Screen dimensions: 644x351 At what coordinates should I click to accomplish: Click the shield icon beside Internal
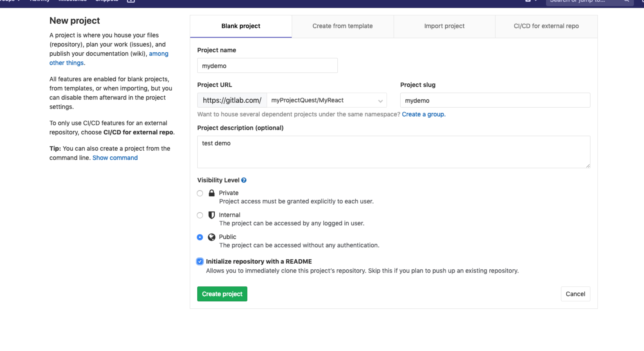pos(212,215)
